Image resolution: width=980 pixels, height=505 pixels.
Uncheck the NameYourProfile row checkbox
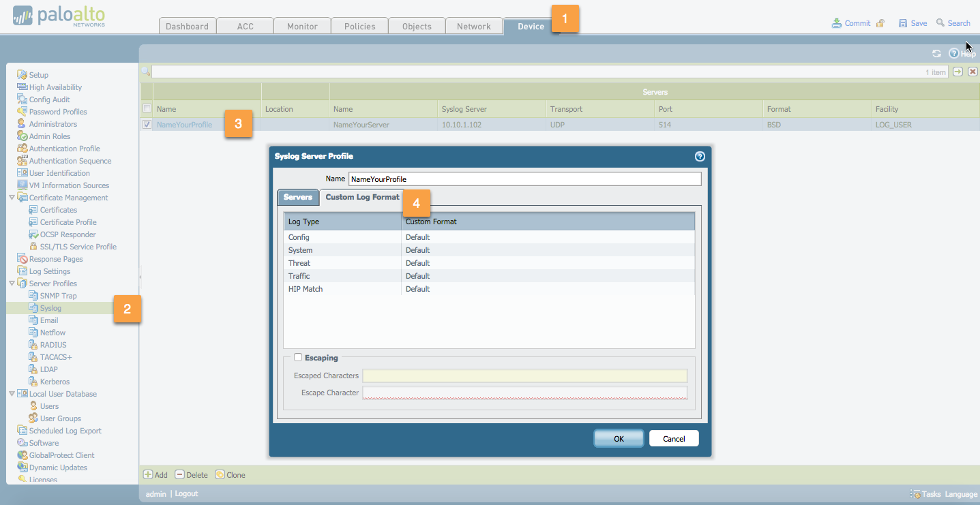click(147, 124)
